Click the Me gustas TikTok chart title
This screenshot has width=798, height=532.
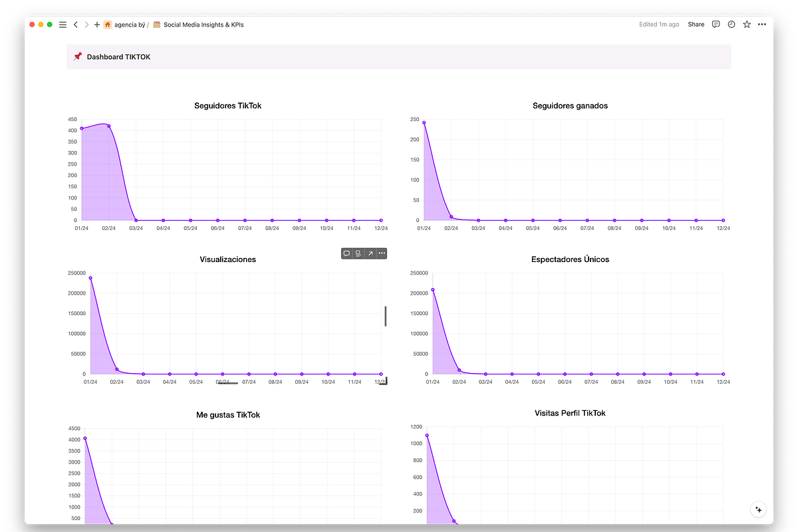pyautogui.click(x=228, y=415)
